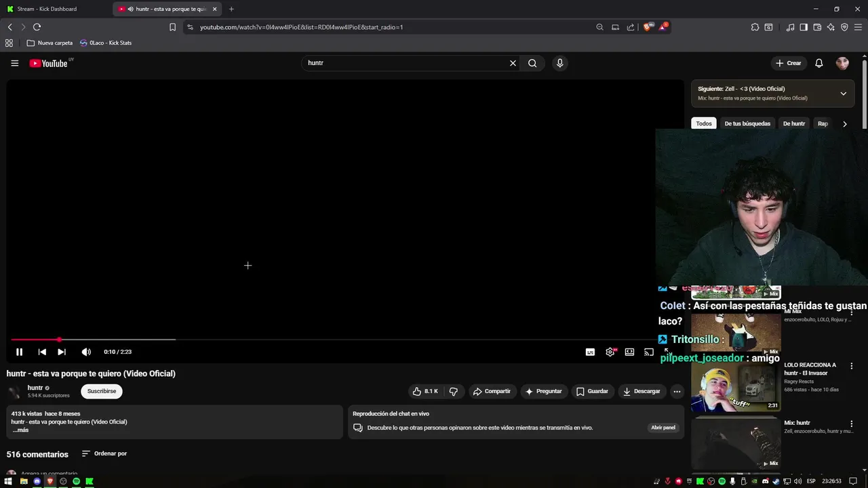Open YouTube notifications bell
This screenshot has width=868, height=488.
coord(819,63)
